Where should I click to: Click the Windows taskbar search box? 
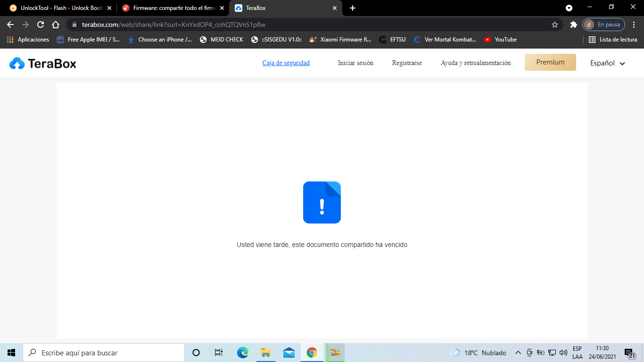104,353
